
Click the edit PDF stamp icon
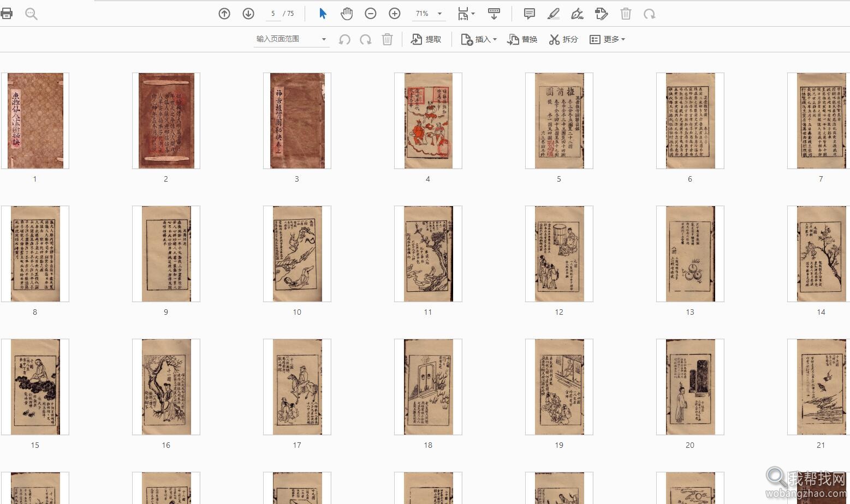[x=601, y=14]
